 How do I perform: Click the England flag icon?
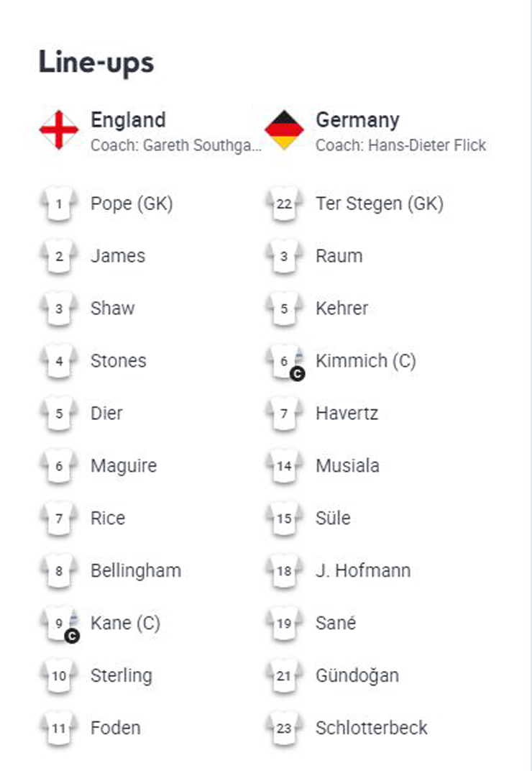59,130
